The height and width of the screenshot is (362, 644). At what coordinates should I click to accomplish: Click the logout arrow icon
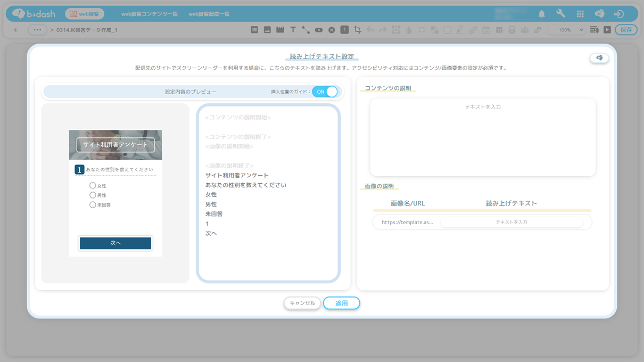618,14
